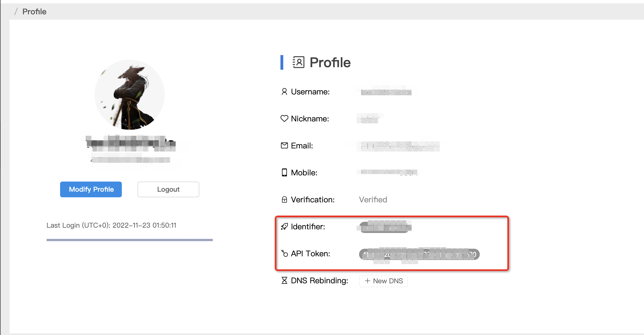Click the Profile breadcrumb at top
This screenshot has height=335, width=644.
[34, 12]
